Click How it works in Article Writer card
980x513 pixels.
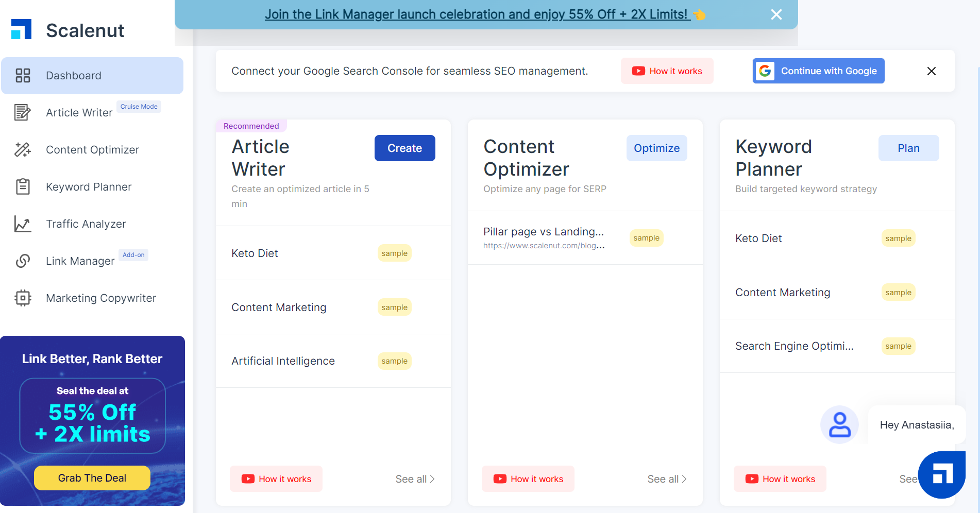tap(276, 479)
